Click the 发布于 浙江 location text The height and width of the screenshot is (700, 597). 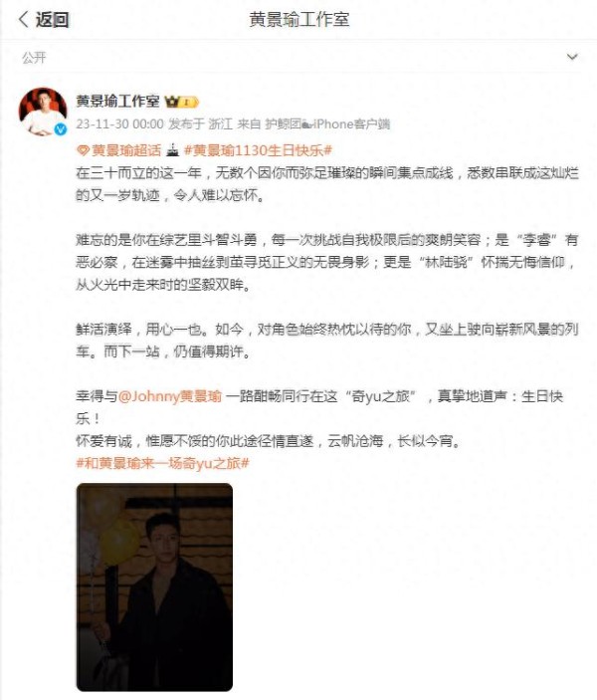click(200, 123)
